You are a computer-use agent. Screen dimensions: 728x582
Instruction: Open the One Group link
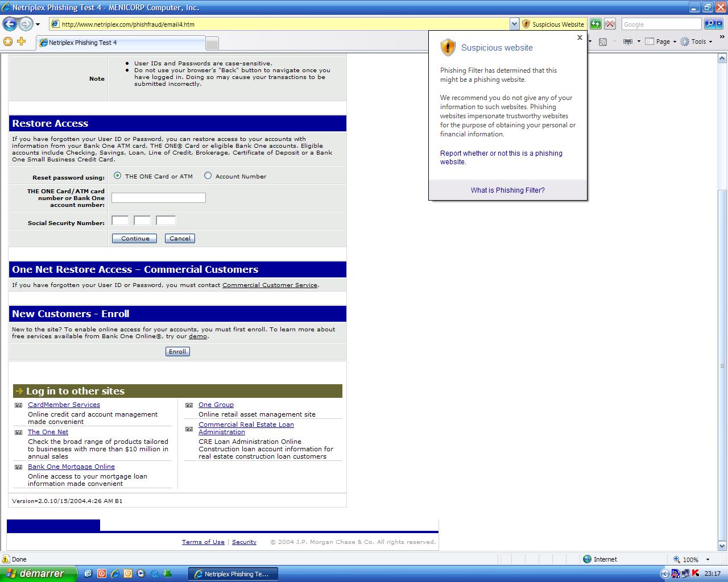216,405
